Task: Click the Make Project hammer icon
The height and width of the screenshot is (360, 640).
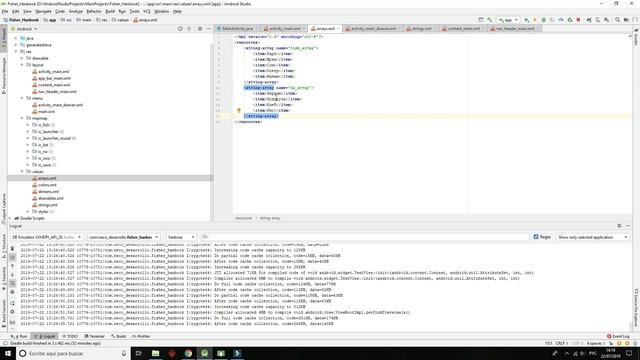Action: coord(490,20)
